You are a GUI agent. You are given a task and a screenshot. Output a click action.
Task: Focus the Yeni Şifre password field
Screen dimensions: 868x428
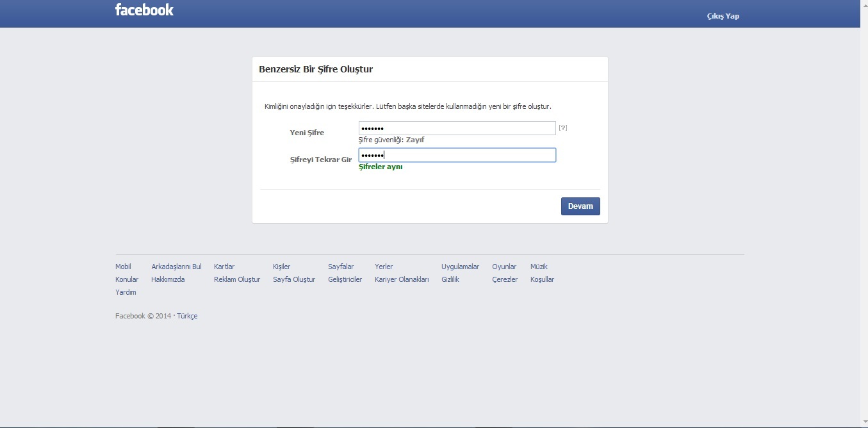click(x=457, y=128)
